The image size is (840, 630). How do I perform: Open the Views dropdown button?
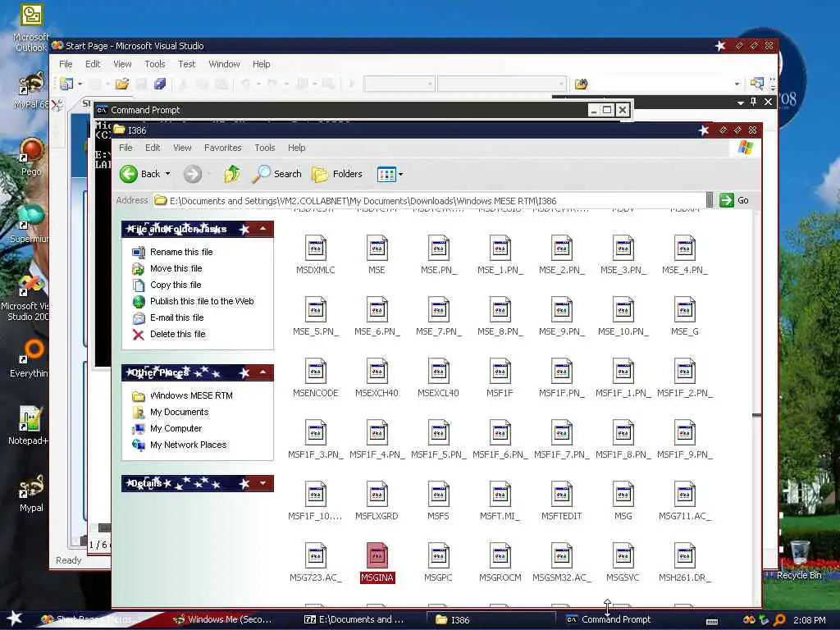coord(390,174)
